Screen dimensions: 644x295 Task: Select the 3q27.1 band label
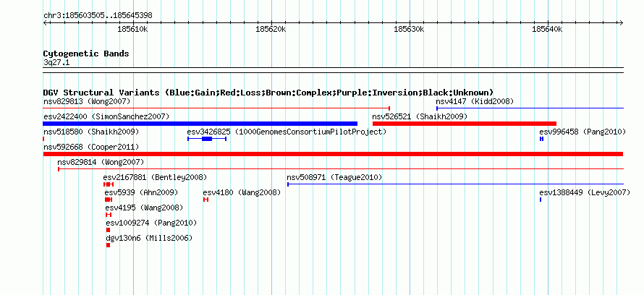[56, 62]
